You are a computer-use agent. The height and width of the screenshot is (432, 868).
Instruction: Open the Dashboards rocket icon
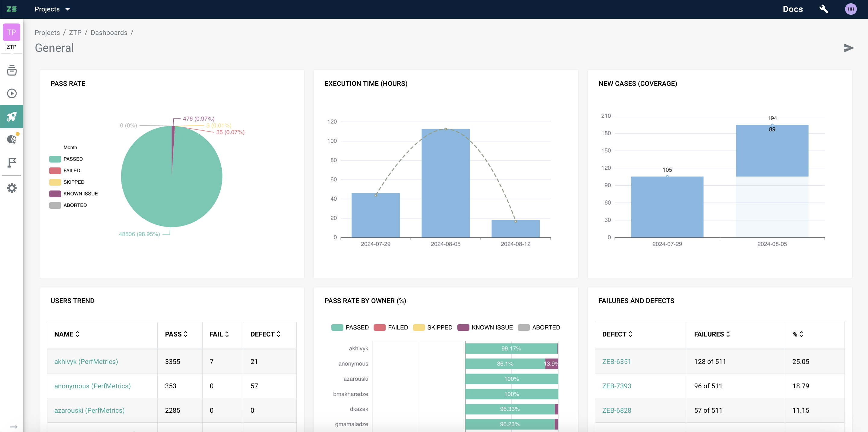click(x=12, y=116)
